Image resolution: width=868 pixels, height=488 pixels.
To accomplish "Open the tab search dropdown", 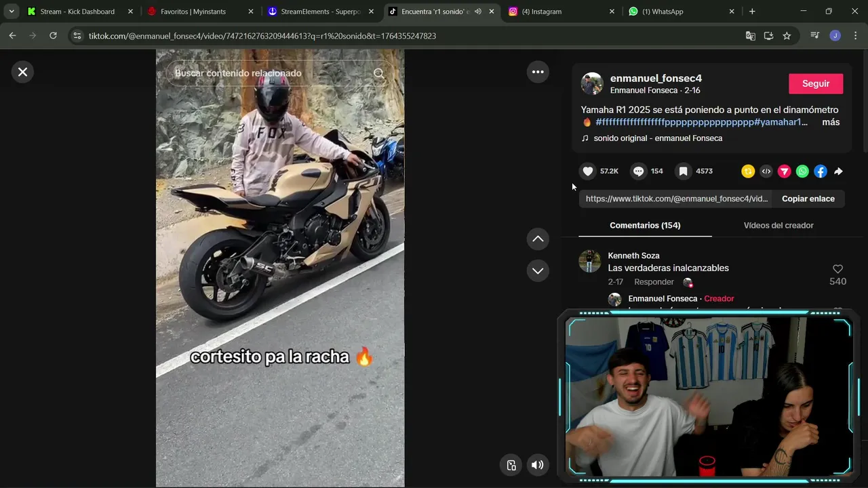I will (12, 12).
